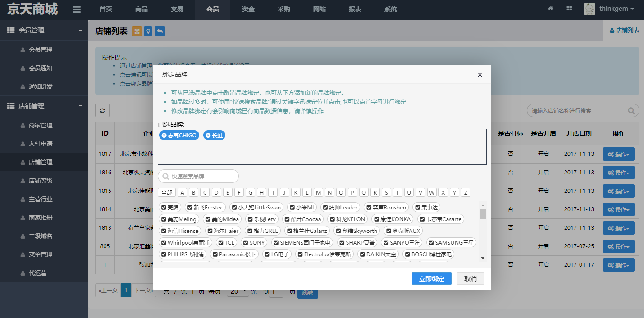Image resolution: width=644 pixels, height=318 pixels.
Task: Click the 取消 button in dialog
Action: pos(470,279)
